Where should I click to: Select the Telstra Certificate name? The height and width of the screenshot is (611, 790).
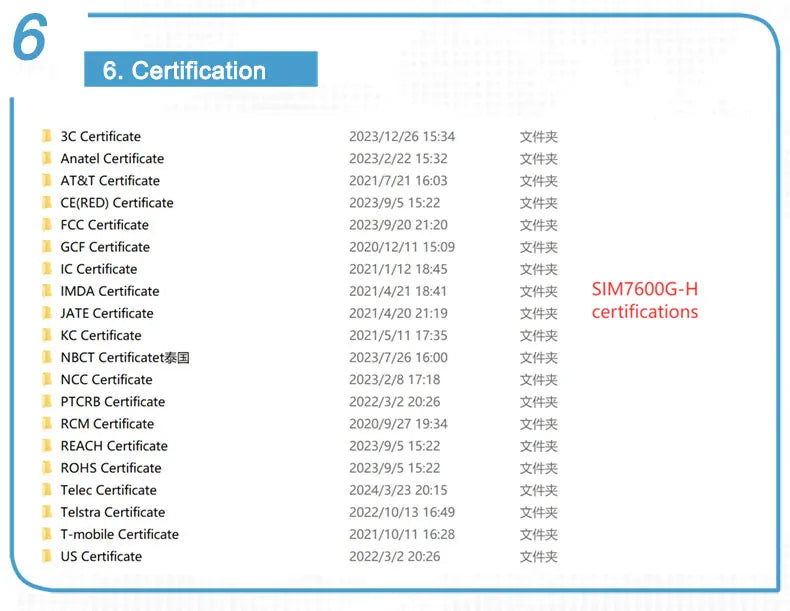point(113,513)
